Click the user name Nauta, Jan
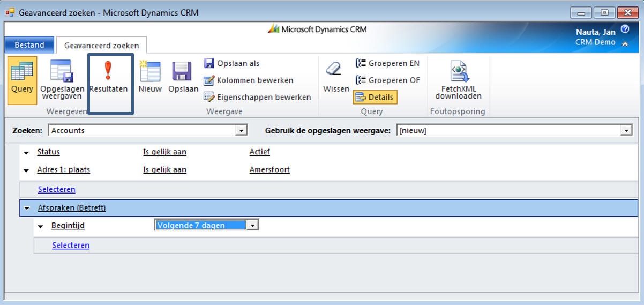Viewport: 644px width, 305px height. 596,33
